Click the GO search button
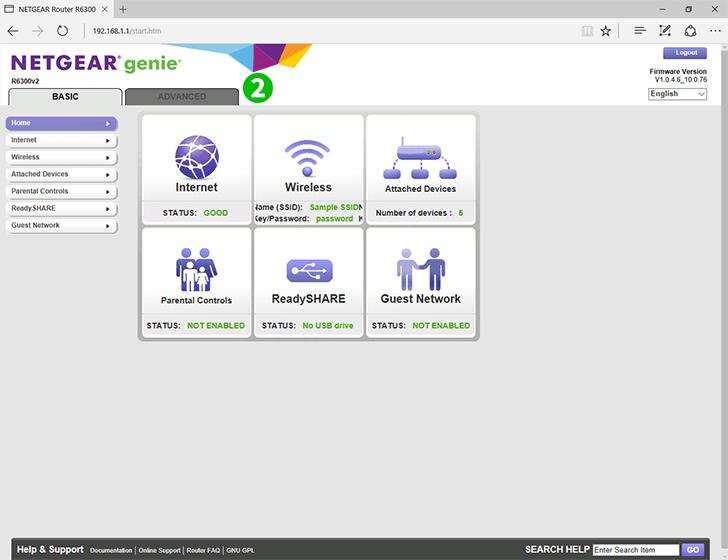728x560 pixels. 693,550
